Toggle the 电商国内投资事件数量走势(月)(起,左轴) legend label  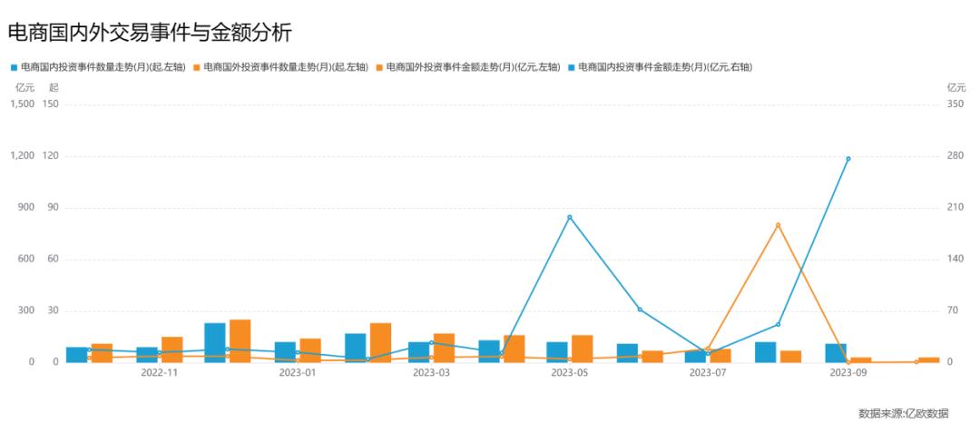[103, 66]
